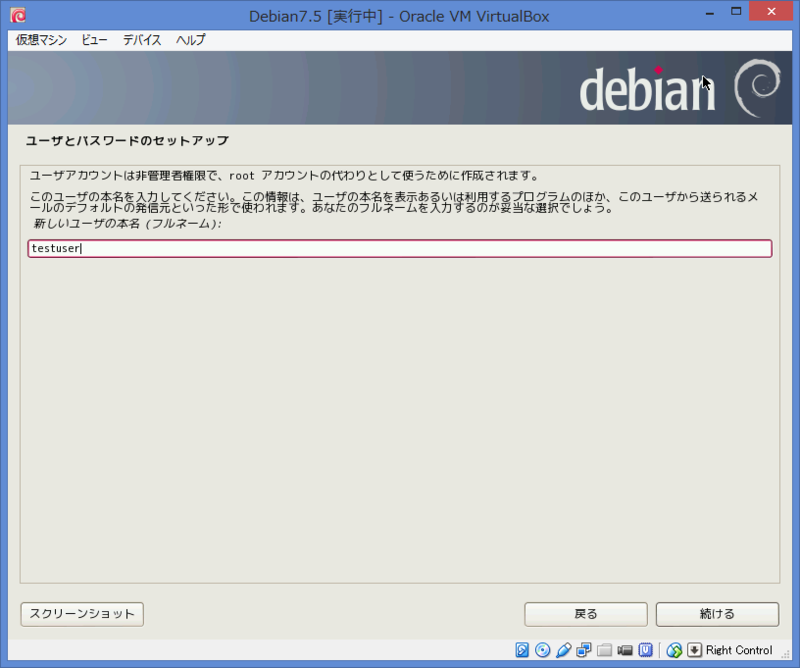Toggle the mouse pointer integration icon
800x668 pixels.
(x=672, y=650)
